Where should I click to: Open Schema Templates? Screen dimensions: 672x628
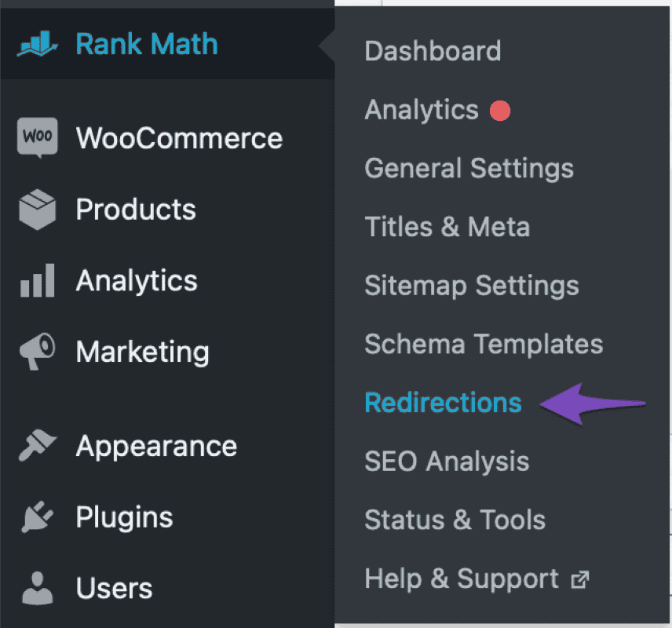[x=484, y=344]
